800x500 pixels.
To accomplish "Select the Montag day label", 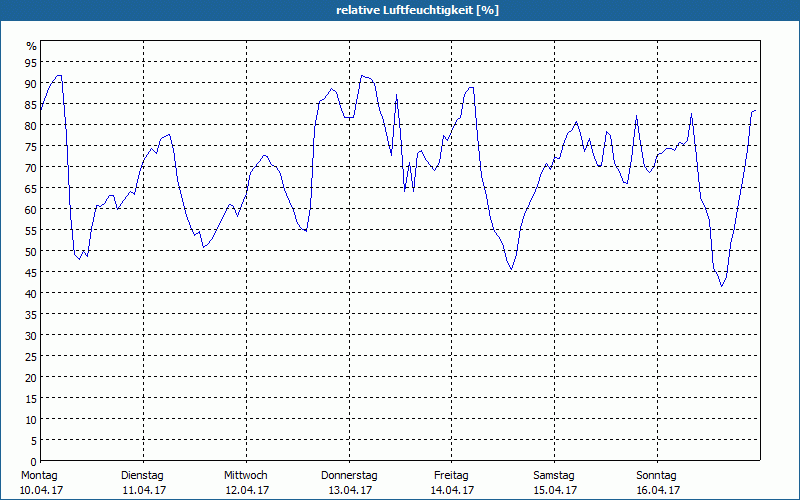I will (x=39, y=476).
